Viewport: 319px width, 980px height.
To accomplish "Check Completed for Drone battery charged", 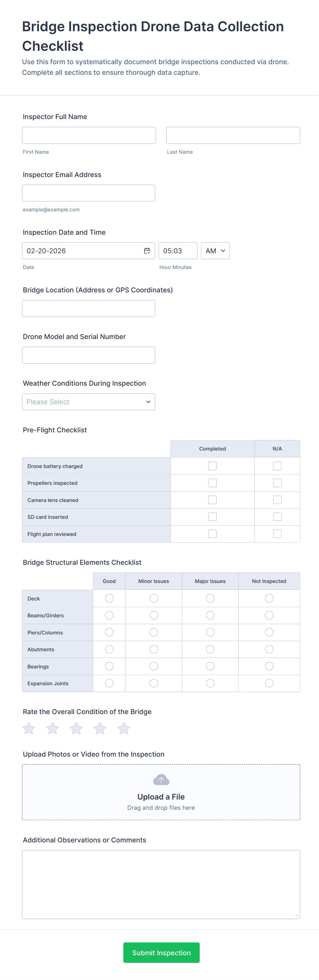I will 212,466.
